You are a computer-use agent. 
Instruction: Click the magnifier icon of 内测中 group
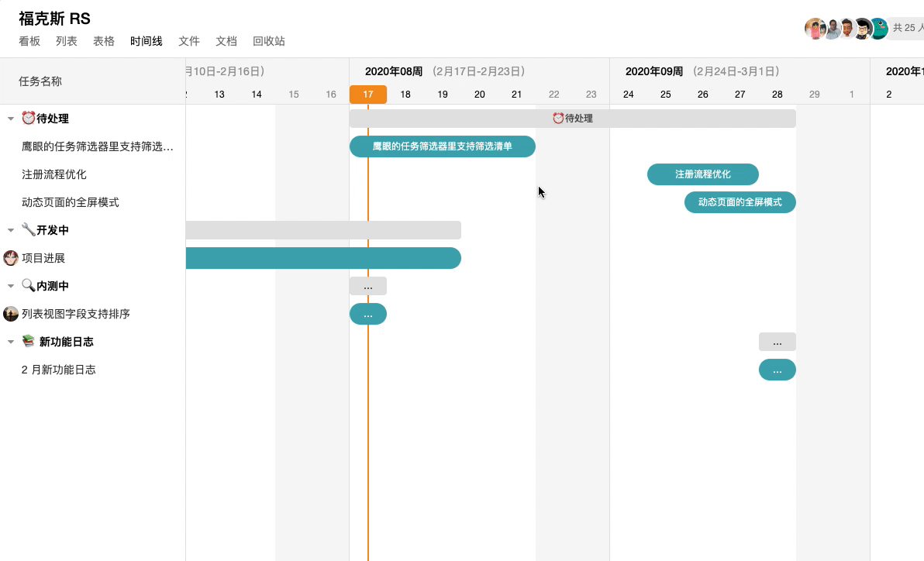point(29,286)
